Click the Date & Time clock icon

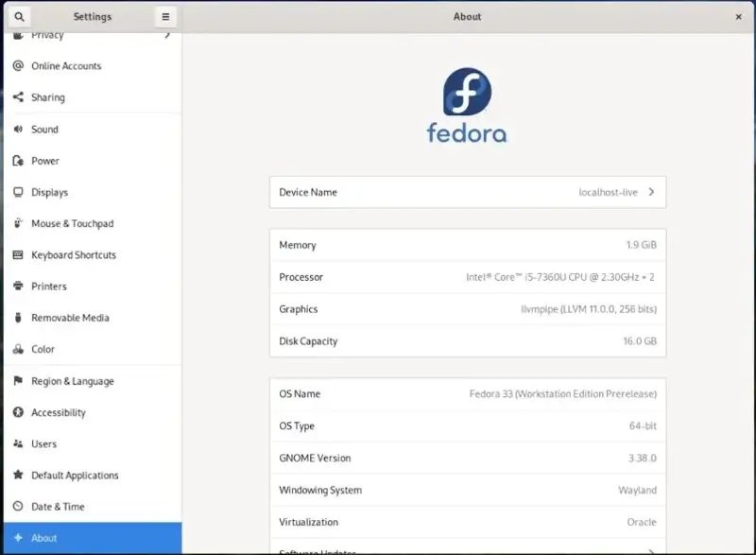coord(18,506)
